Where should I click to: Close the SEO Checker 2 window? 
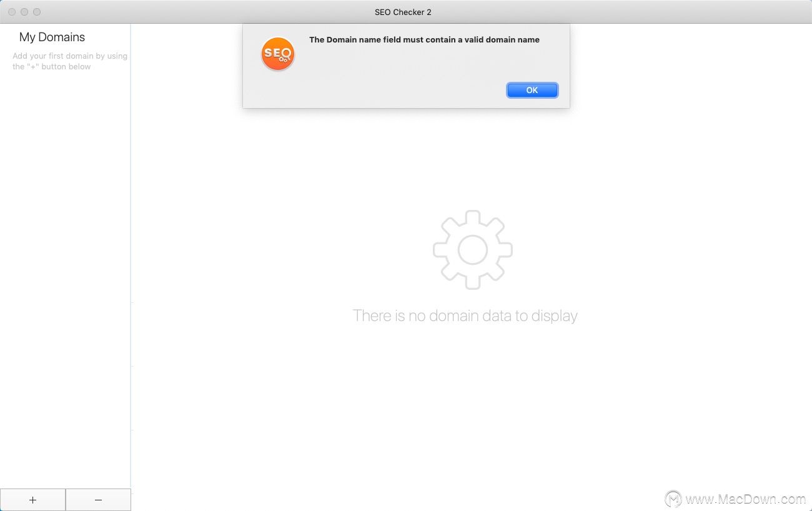pyautogui.click(x=12, y=12)
